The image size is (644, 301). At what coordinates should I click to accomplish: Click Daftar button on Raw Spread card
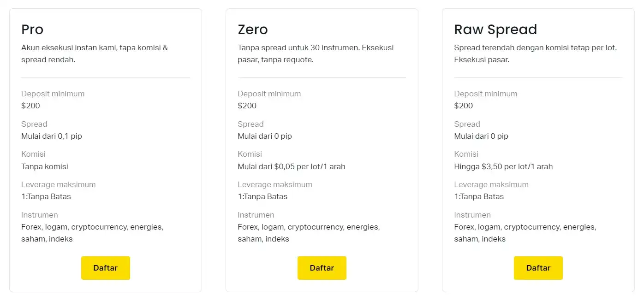coord(538,268)
